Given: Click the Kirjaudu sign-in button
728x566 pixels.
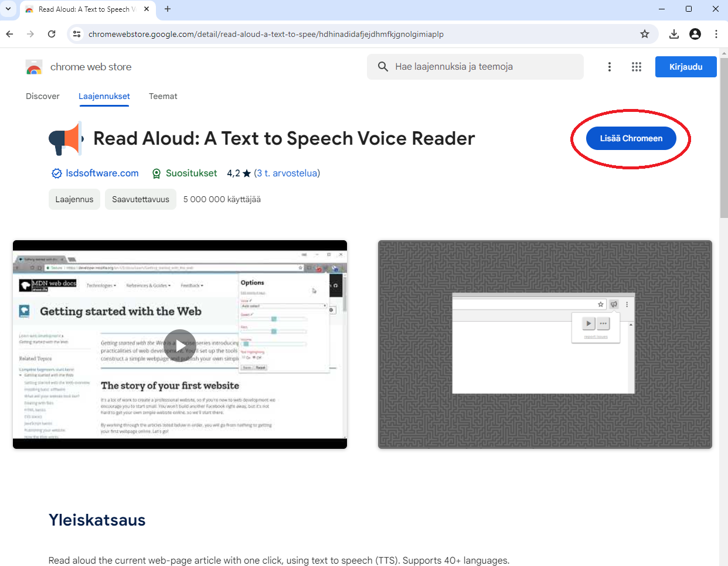Looking at the screenshot, I should (685, 67).
